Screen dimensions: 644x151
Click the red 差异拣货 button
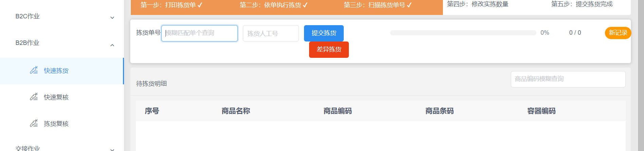point(329,49)
